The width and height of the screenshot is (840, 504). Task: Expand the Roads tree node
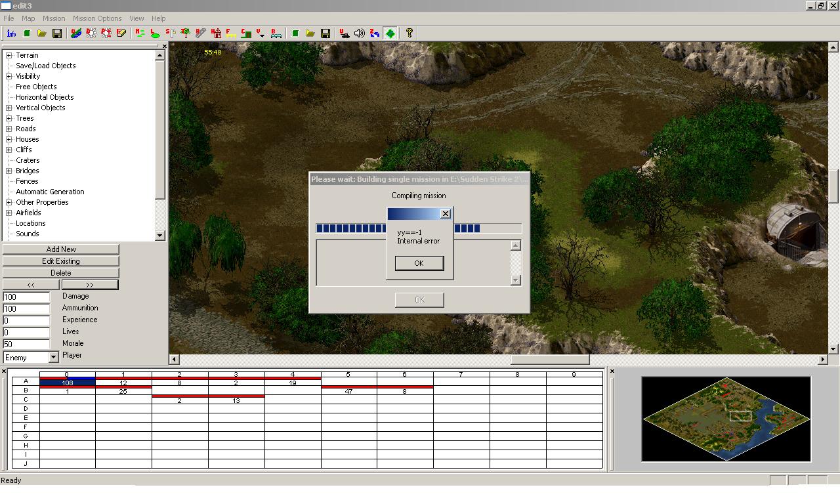pos(9,129)
